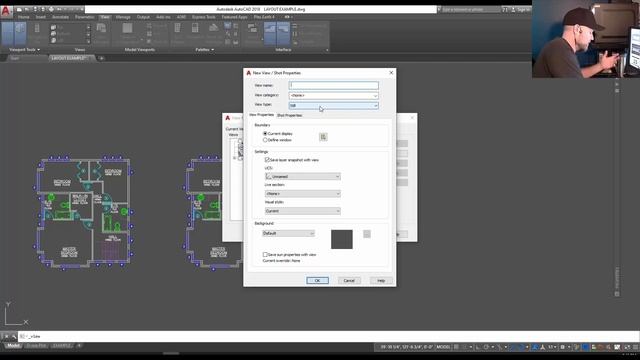The width and height of the screenshot is (640, 360).
Task: Open the Annotate ribbon tab
Action: click(x=60, y=17)
